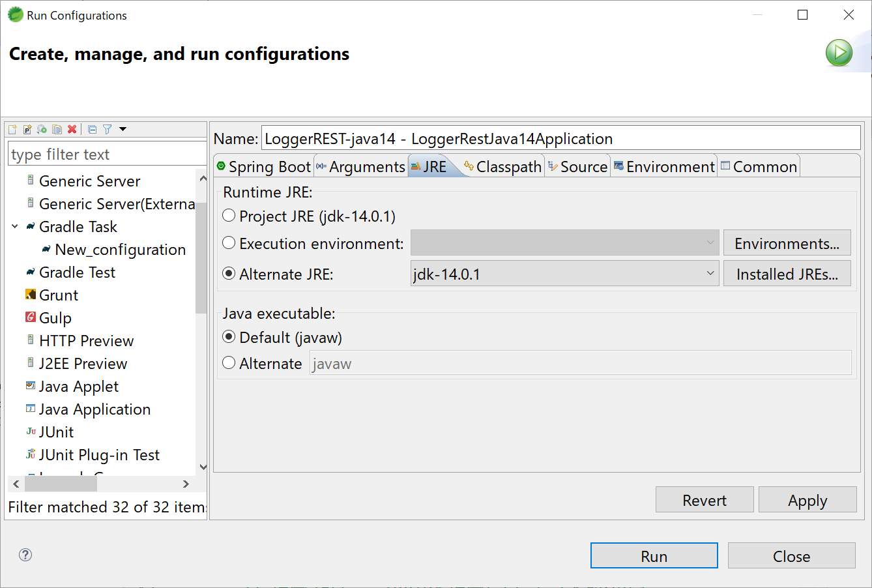
Task: Click the Gradle Test elephant icon
Action: (x=31, y=272)
